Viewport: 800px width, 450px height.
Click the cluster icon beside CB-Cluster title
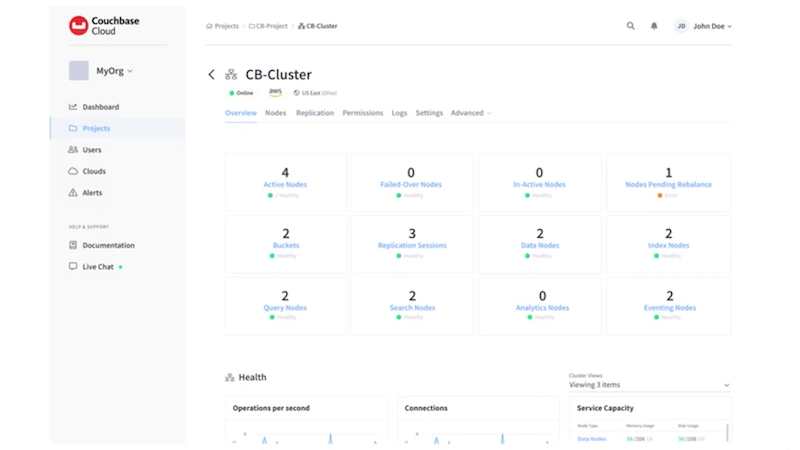pos(231,74)
